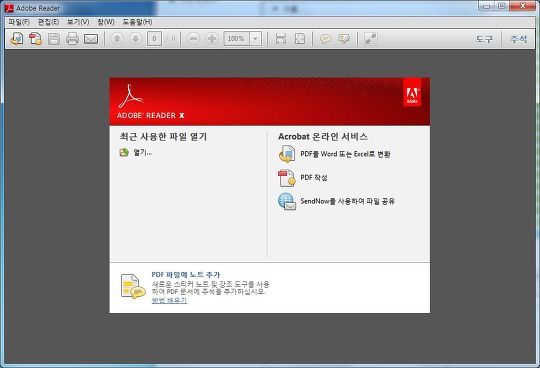540x368 pixels.
Task: Open the 보기(V) menu
Action: pos(78,22)
